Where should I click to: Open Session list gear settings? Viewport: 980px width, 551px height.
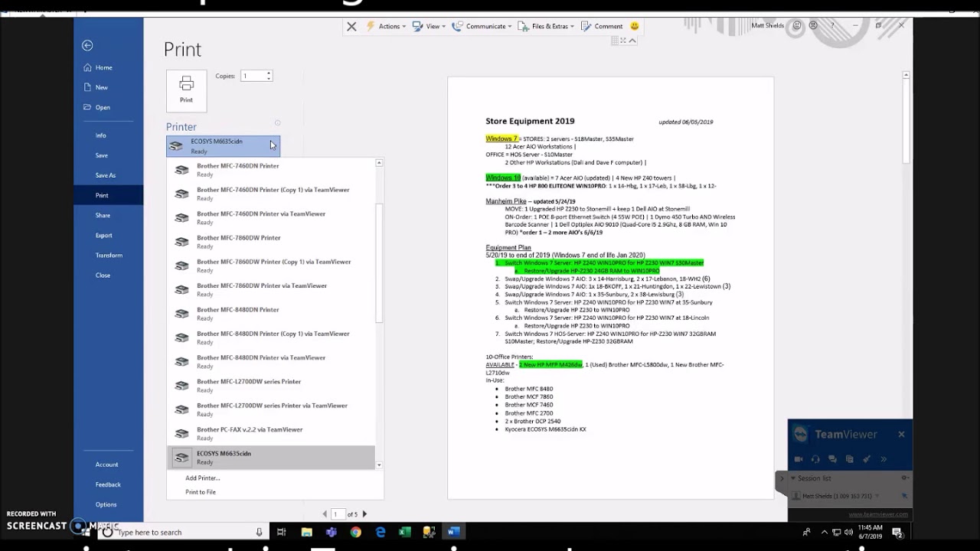tap(904, 478)
